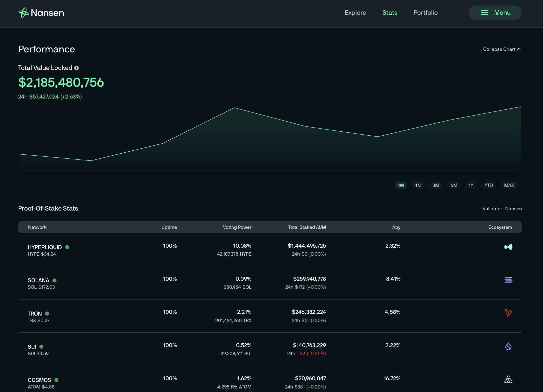Click the 42,187,375 HYPE amount
Viewport: 543px width, 392px height.
[234, 254]
